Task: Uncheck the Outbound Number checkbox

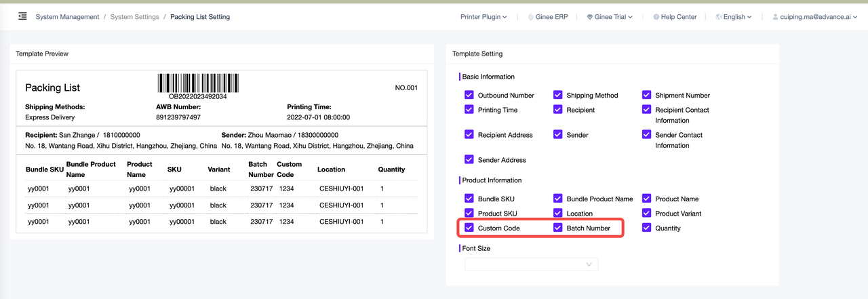Action: tap(469, 95)
